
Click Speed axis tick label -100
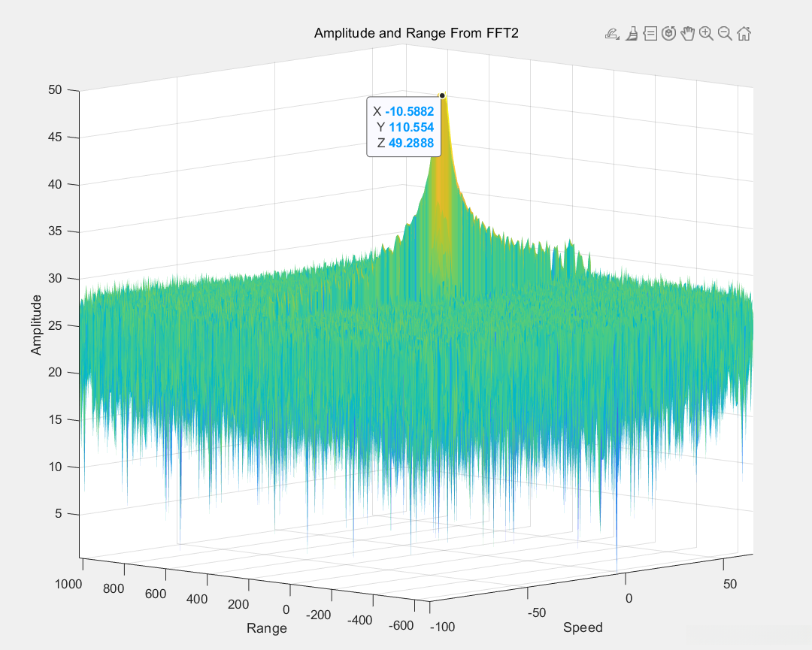[442, 627]
